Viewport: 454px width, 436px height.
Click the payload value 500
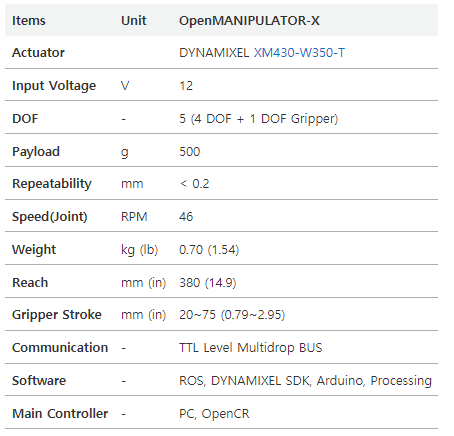click(189, 152)
